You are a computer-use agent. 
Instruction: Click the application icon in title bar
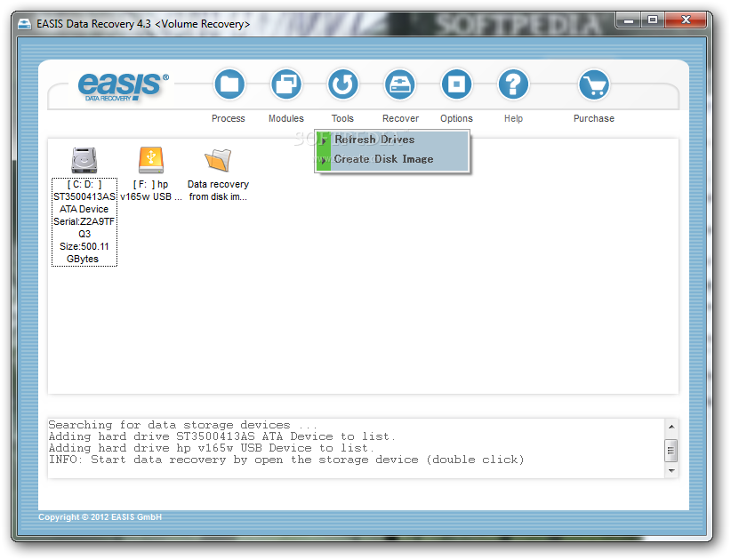[x=24, y=24]
